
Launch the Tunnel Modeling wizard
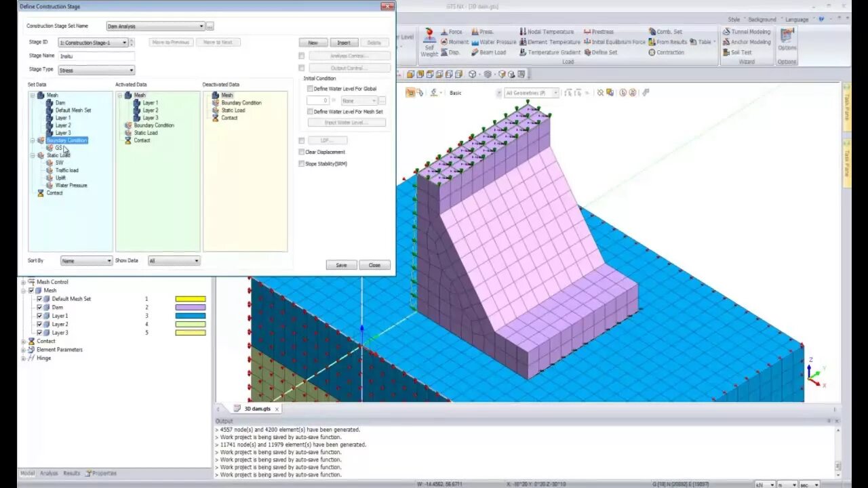coord(747,32)
